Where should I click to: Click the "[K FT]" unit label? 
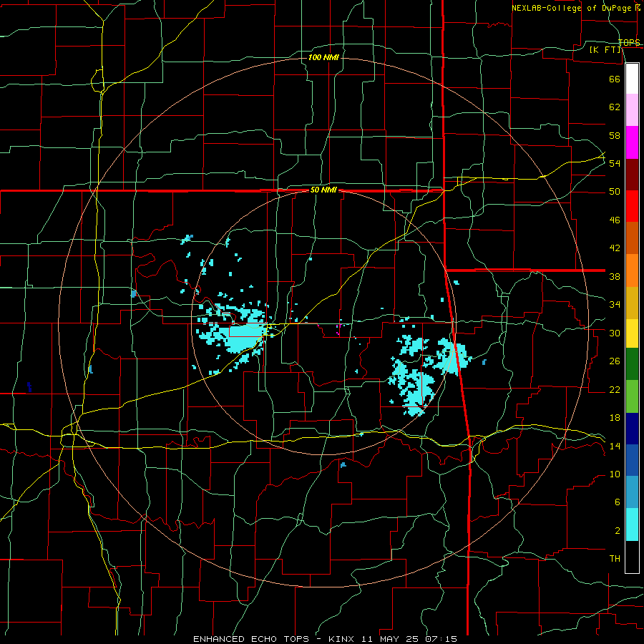[605, 50]
